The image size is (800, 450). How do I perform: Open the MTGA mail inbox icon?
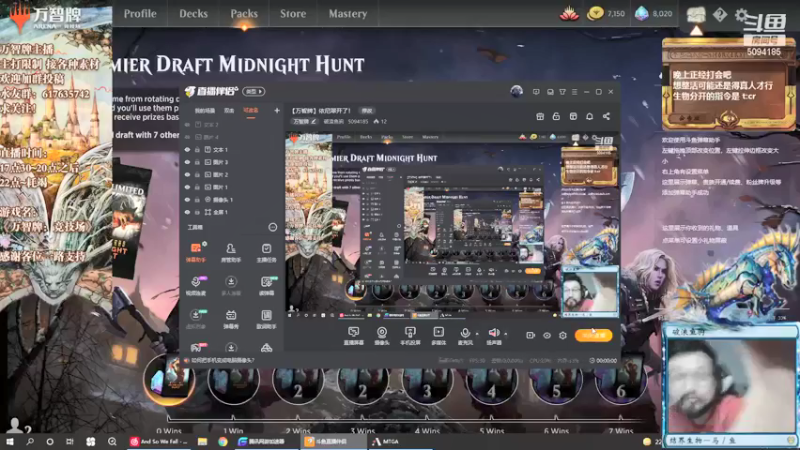click(696, 15)
